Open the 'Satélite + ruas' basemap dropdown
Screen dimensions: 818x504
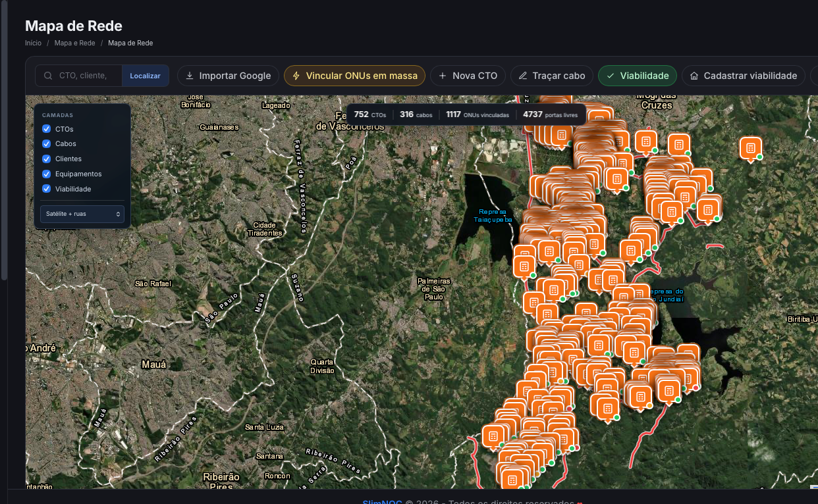[82, 214]
